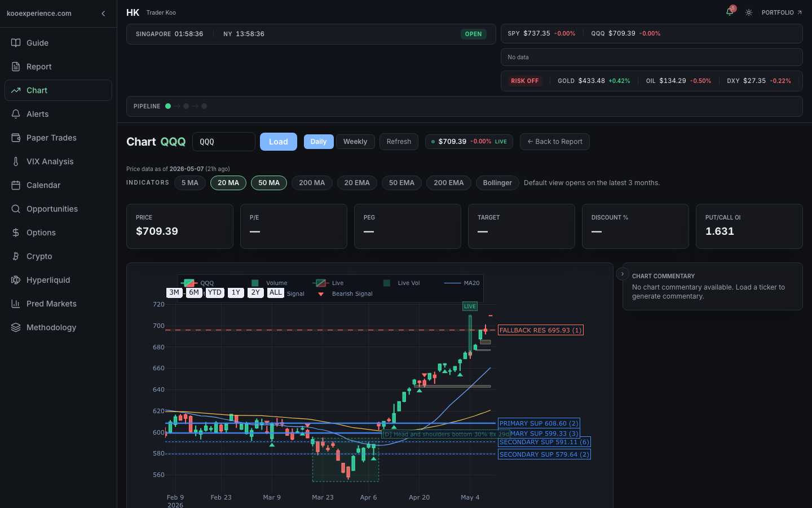Open the PORTFOLIO external link
Image resolution: width=812 pixels, height=508 pixels.
[782, 12]
